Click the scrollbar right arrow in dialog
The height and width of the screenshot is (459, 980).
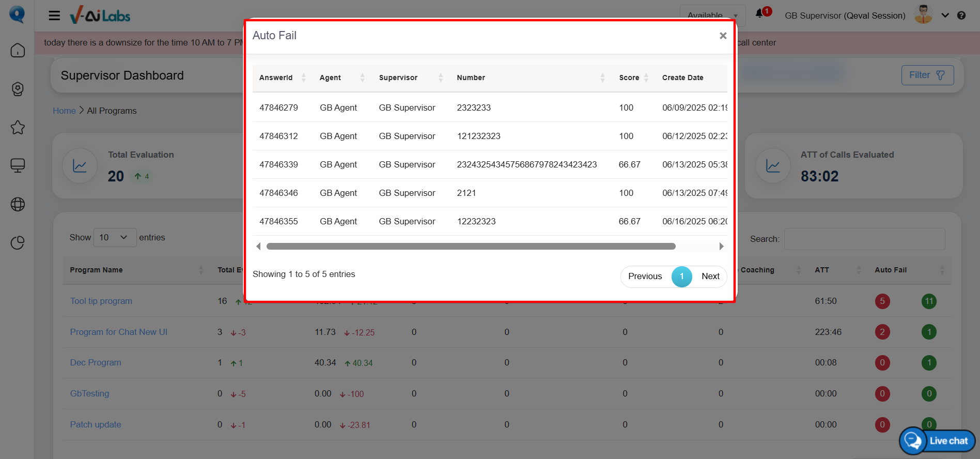pos(721,247)
